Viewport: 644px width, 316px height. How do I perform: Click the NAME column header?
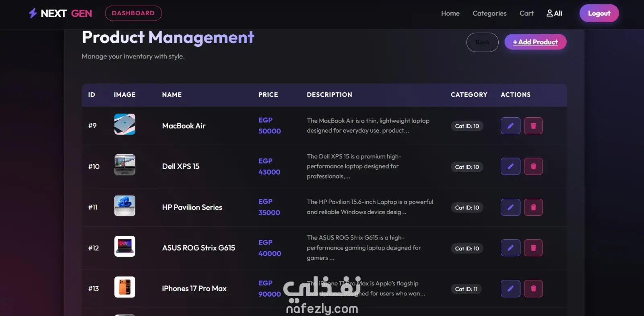tap(172, 95)
